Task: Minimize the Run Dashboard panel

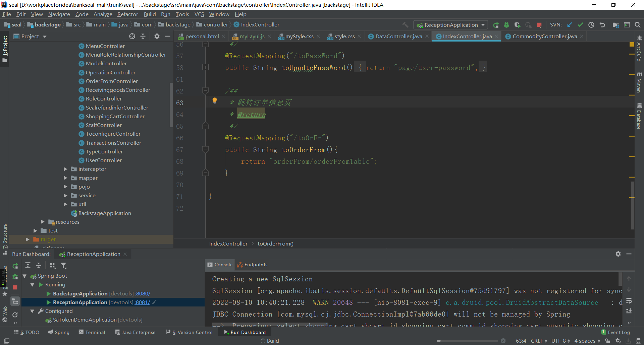Action: coord(629,254)
